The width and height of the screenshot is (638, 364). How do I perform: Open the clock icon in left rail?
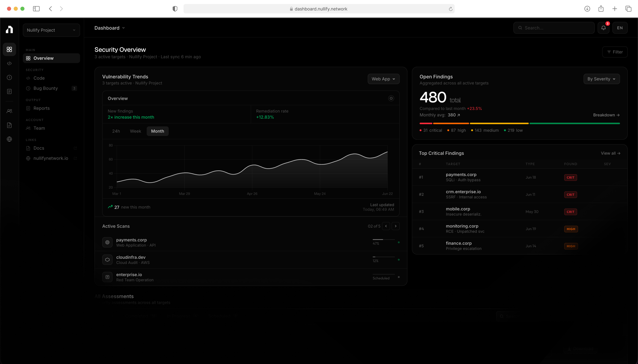(9, 78)
